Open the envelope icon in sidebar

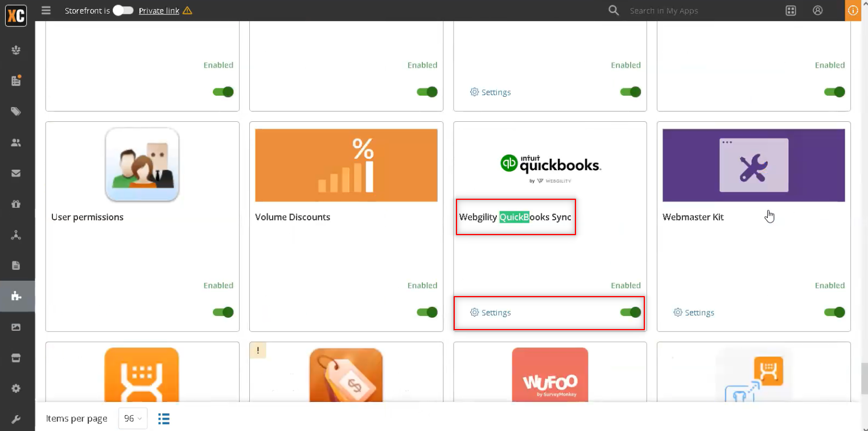click(16, 173)
